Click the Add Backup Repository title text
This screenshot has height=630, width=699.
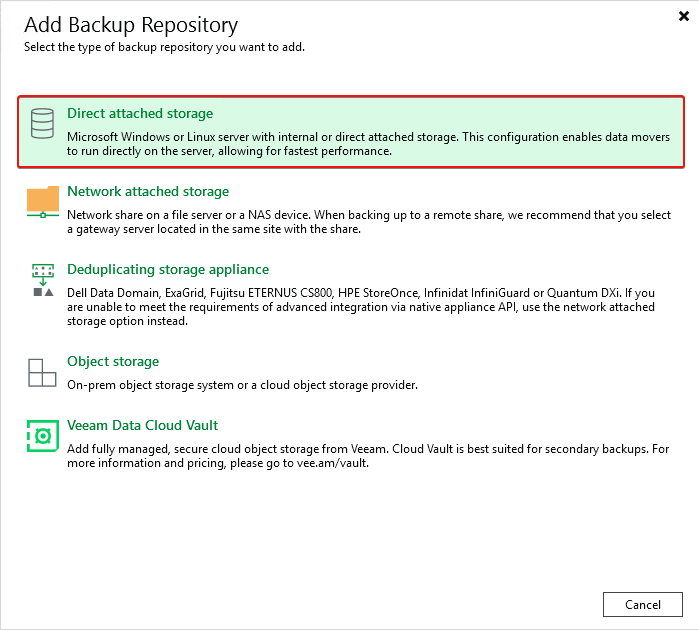tap(131, 24)
